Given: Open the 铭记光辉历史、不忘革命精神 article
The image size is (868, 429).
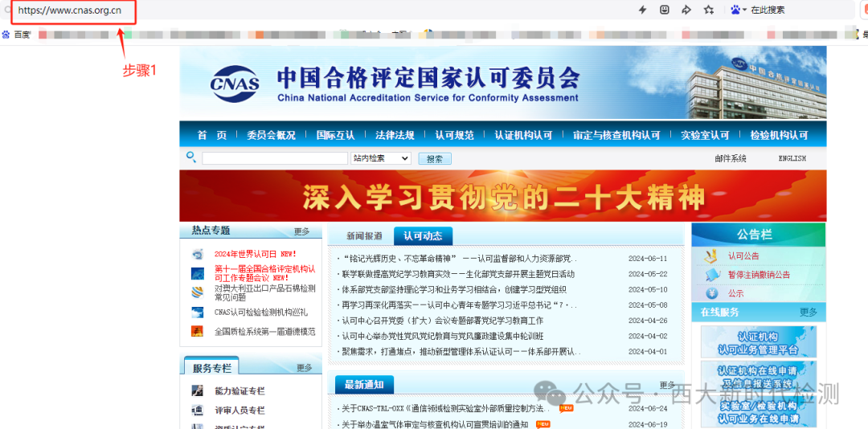Looking at the screenshot, I should [x=460, y=259].
